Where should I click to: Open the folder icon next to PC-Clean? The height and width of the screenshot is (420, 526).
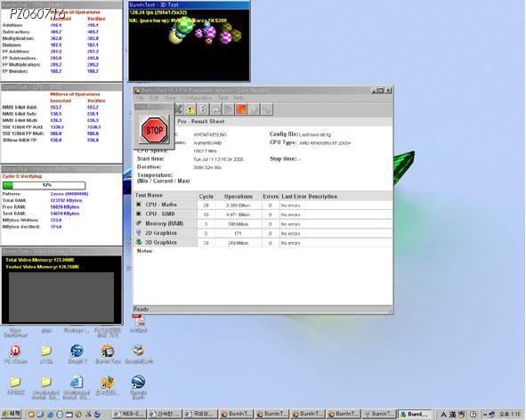pyautogui.click(x=46, y=354)
